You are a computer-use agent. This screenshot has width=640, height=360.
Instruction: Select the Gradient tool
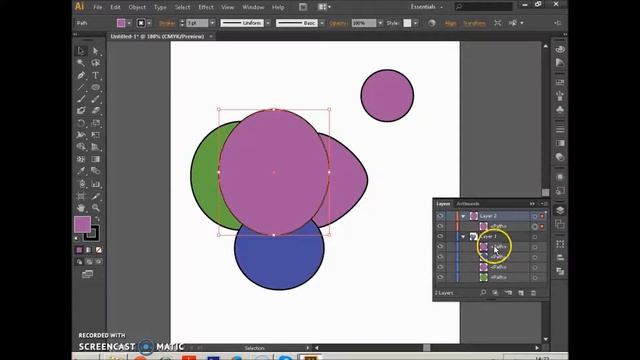96,159
